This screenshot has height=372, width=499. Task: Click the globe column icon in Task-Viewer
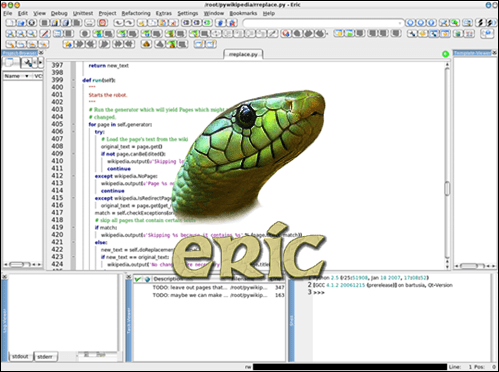147,279
